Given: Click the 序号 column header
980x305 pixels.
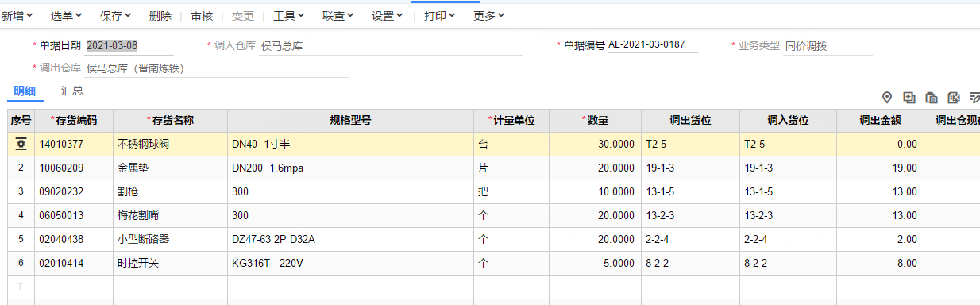Looking at the screenshot, I should point(21,121).
